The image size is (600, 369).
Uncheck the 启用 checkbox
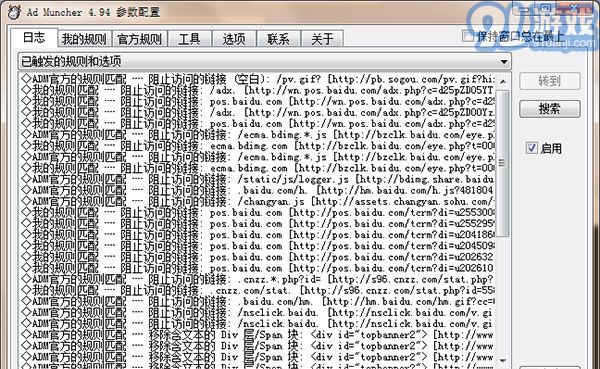click(532, 148)
